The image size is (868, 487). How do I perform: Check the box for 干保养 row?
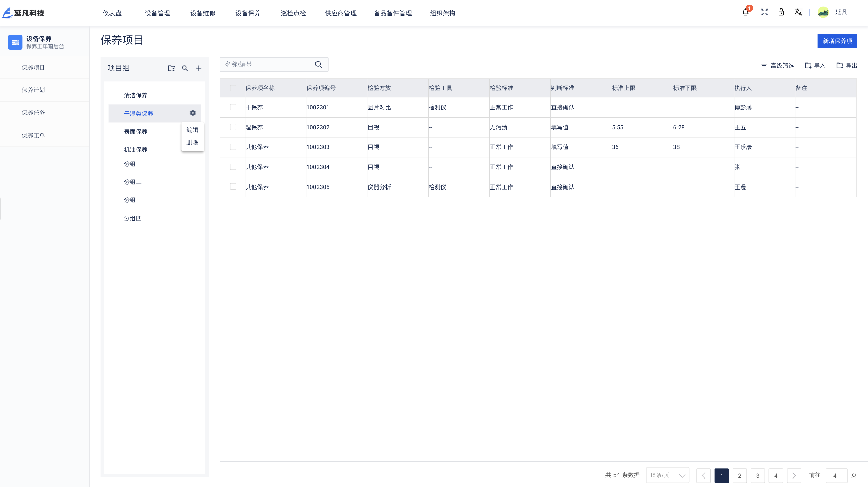coord(233,107)
